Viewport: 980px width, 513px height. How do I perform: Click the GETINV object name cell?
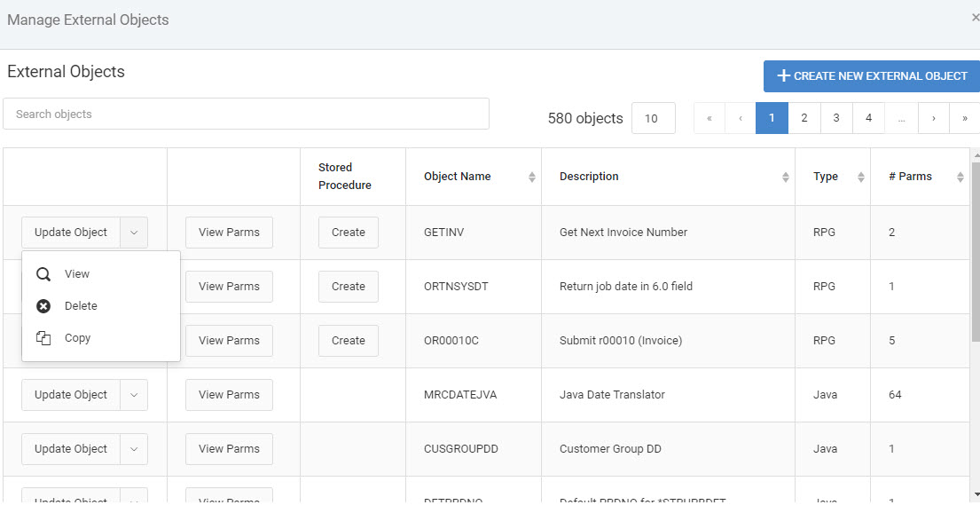[x=474, y=233]
